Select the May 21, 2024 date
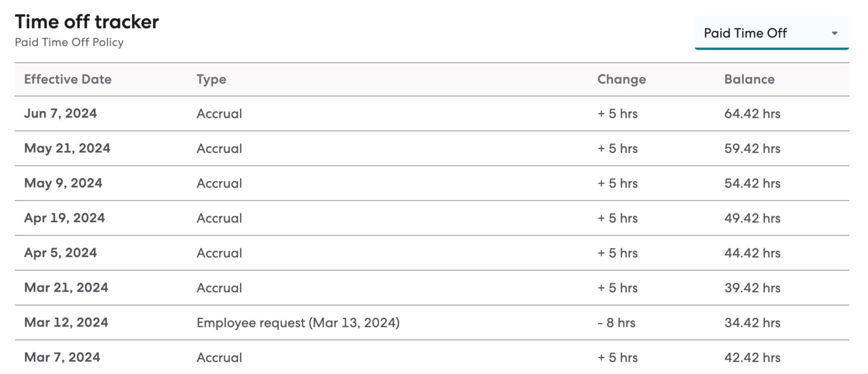The width and height of the screenshot is (868, 374). click(67, 149)
